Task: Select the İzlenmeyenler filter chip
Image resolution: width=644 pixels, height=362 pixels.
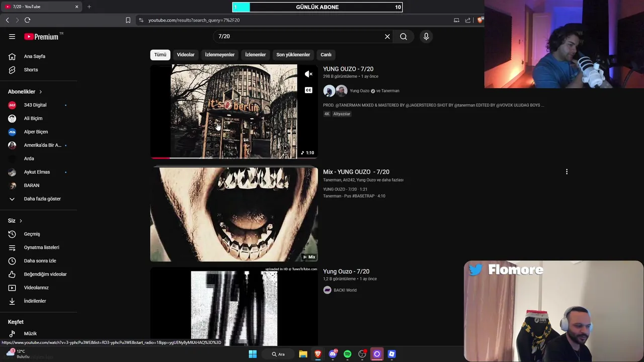Action: pyautogui.click(x=220, y=55)
